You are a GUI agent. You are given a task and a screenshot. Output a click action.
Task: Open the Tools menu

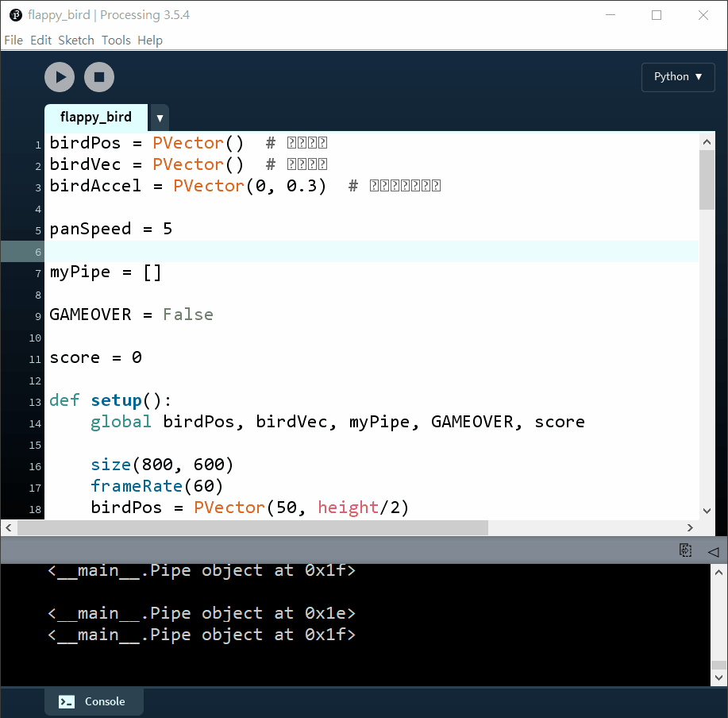click(x=116, y=41)
